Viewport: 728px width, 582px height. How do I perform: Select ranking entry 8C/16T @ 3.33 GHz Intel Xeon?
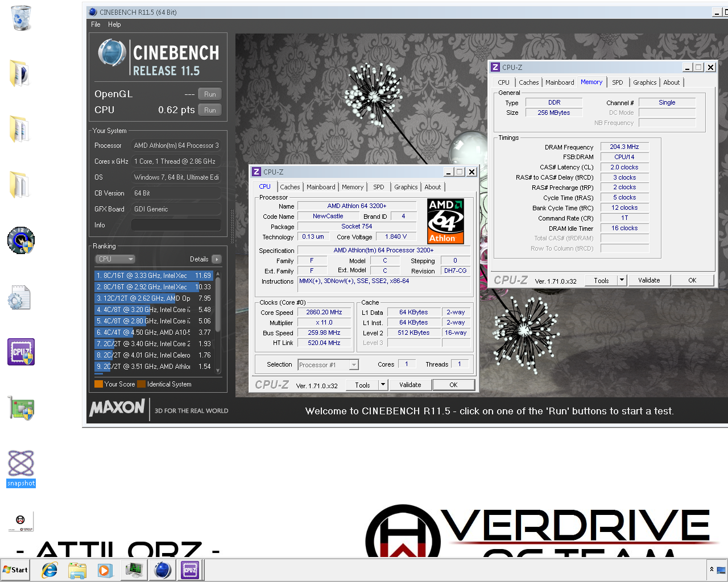pos(154,276)
